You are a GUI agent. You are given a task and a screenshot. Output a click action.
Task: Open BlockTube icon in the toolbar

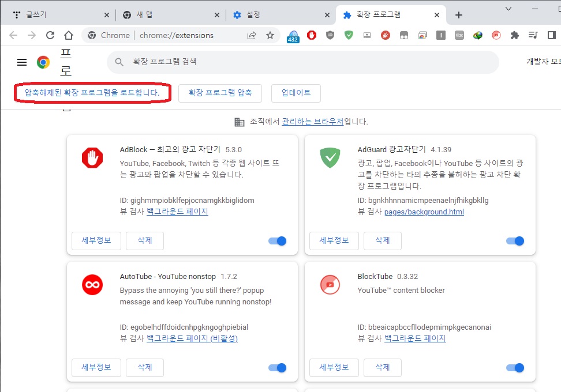pyautogui.click(x=496, y=35)
